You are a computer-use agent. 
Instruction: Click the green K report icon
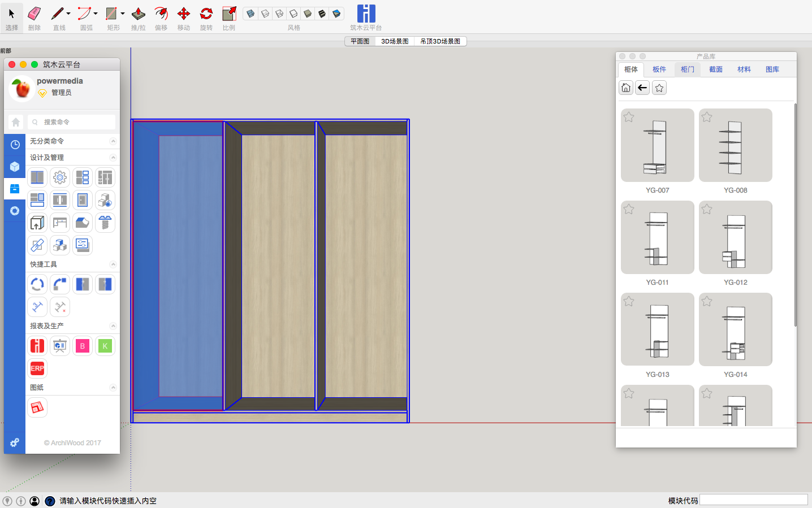(105, 346)
